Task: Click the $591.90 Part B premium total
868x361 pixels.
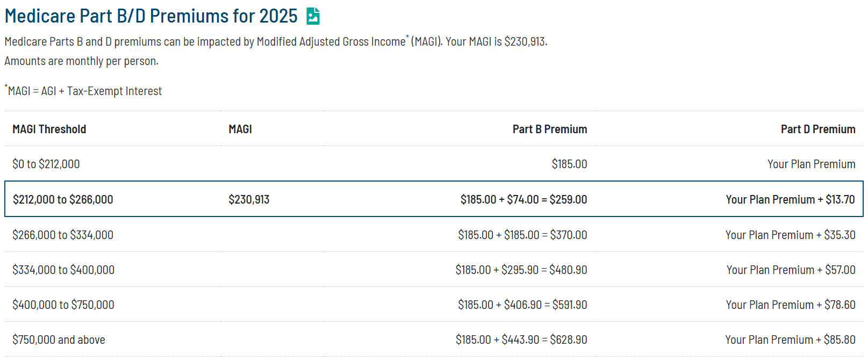Action: (x=570, y=305)
